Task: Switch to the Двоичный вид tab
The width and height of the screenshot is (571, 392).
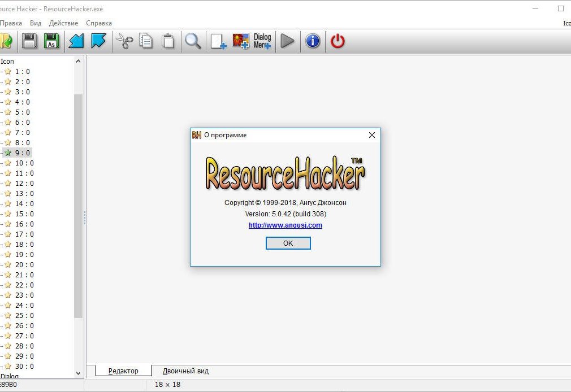Action: [x=186, y=371]
